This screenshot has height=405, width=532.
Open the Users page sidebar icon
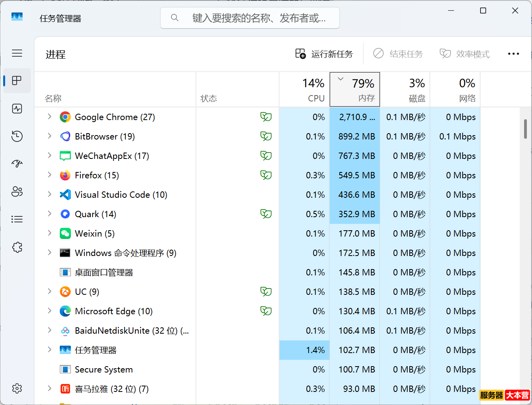tap(17, 192)
